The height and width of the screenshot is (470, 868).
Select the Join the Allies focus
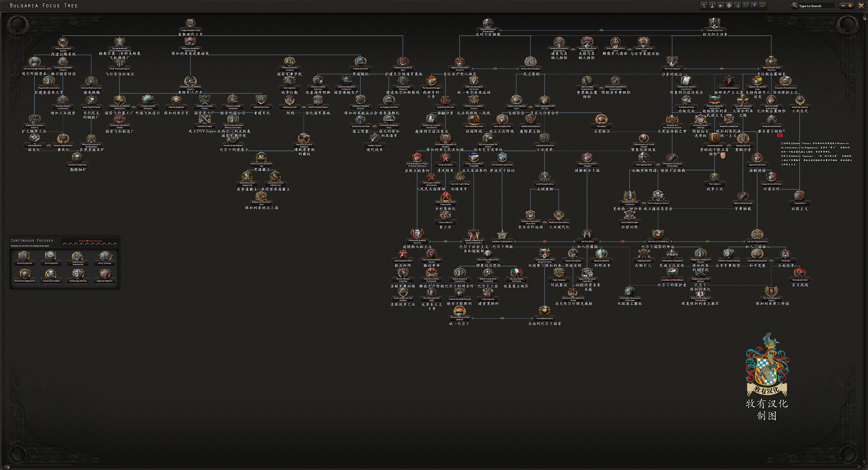587,237
